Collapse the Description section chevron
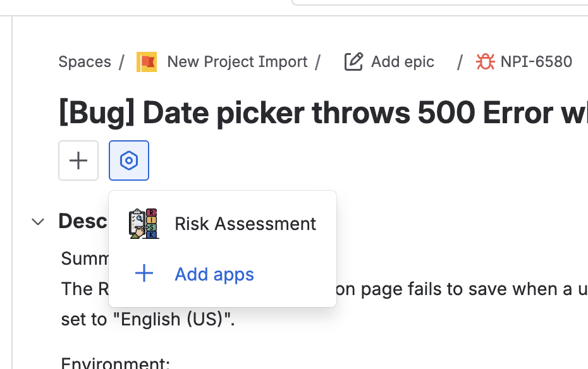The image size is (588, 369). pyautogui.click(x=38, y=221)
